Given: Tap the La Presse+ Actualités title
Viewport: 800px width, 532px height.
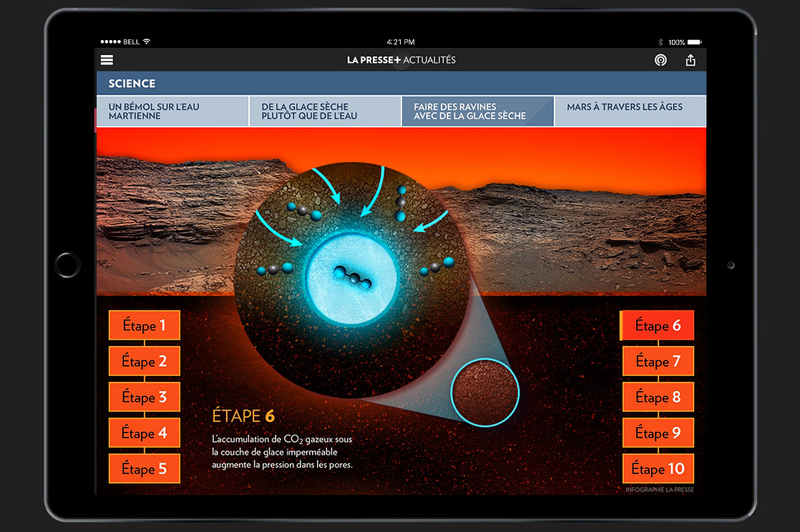Looking at the screenshot, I should click(401, 60).
